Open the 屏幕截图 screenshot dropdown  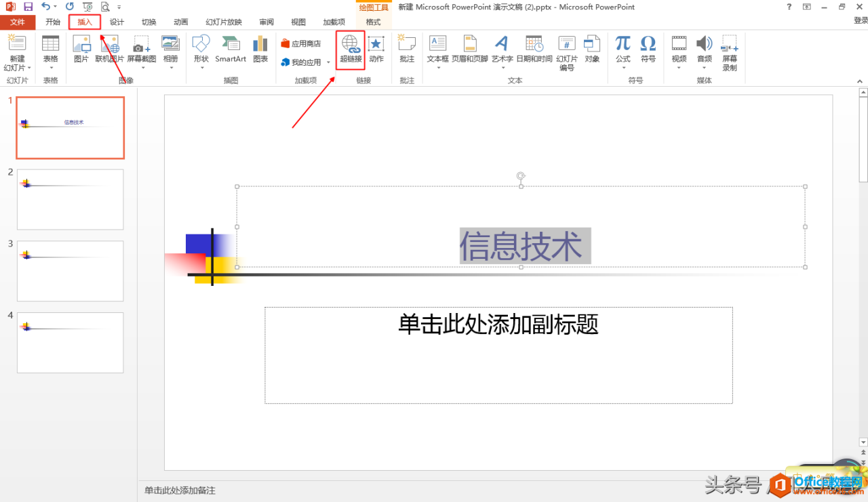[142, 68]
